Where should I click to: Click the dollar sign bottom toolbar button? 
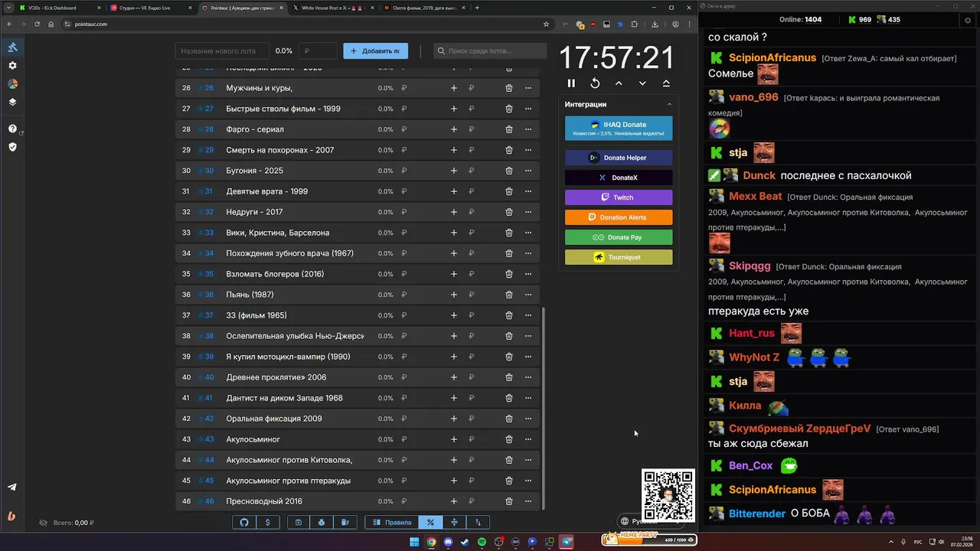click(x=267, y=523)
